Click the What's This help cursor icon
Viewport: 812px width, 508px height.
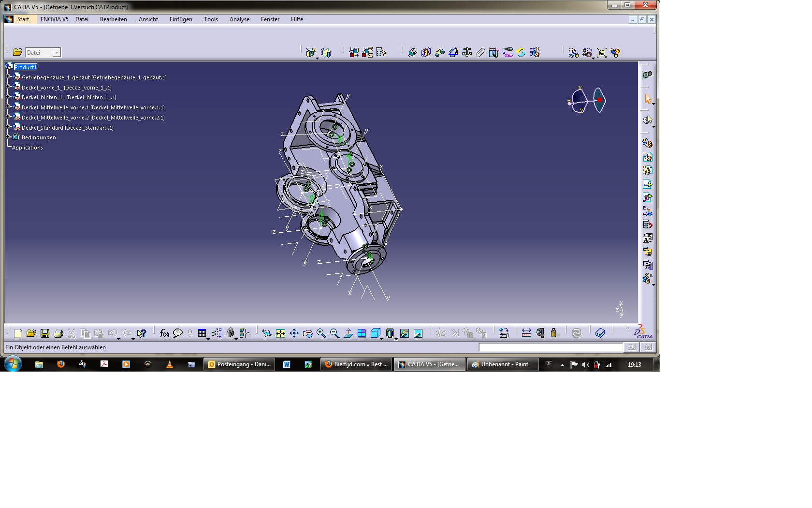click(x=141, y=333)
